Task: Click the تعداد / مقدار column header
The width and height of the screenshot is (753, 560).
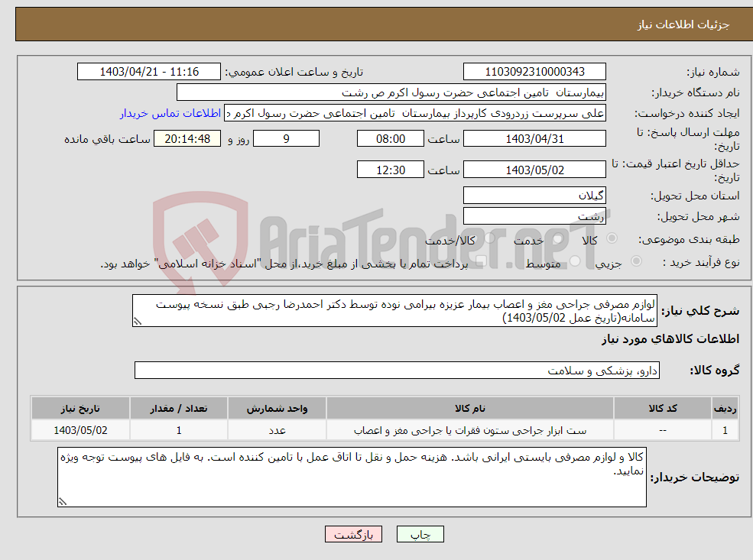Action: tap(179, 409)
